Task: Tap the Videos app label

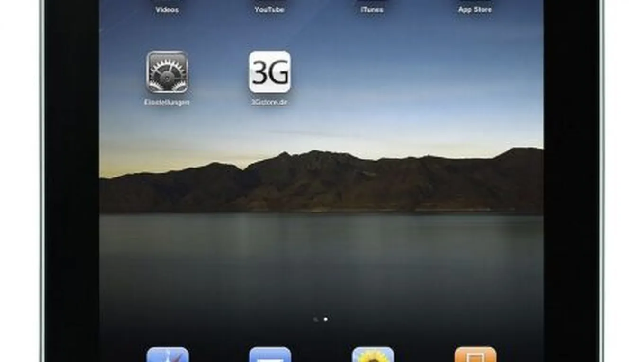Action: click(x=167, y=9)
